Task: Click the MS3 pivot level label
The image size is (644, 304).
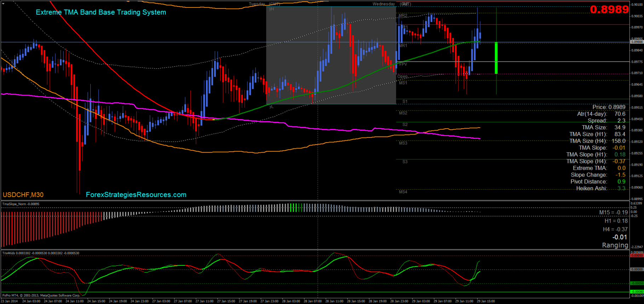Action: (x=403, y=143)
